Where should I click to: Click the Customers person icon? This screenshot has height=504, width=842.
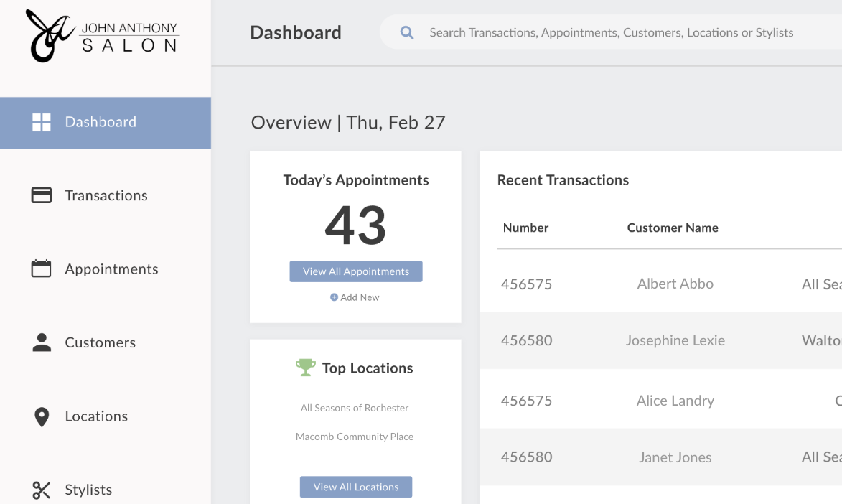(42, 342)
